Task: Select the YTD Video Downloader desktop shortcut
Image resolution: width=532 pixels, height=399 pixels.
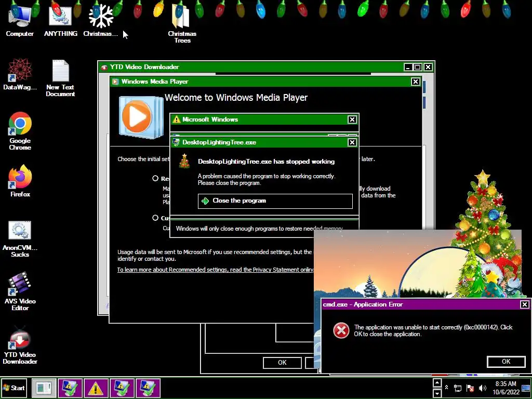Action: (x=20, y=345)
